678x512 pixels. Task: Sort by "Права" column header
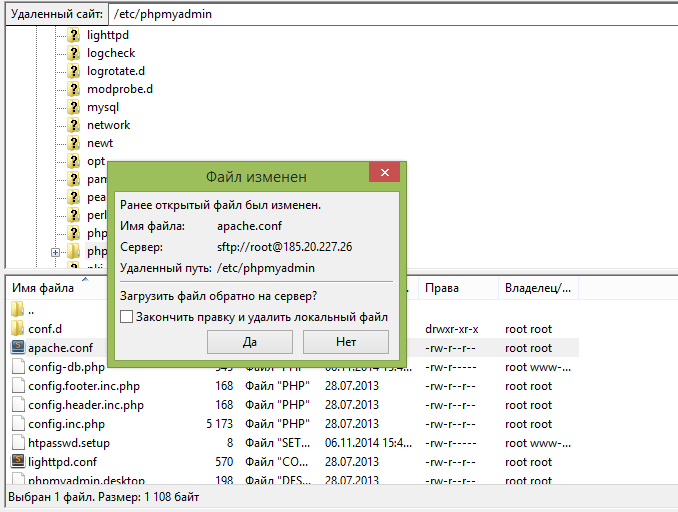click(441, 288)
